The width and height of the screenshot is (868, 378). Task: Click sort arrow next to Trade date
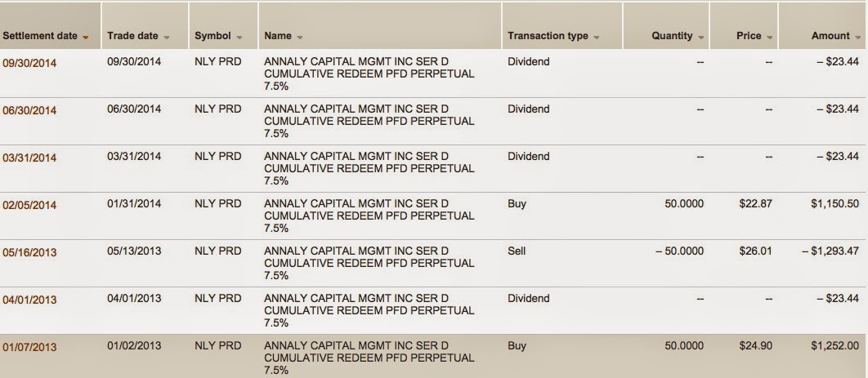point(167,38)
